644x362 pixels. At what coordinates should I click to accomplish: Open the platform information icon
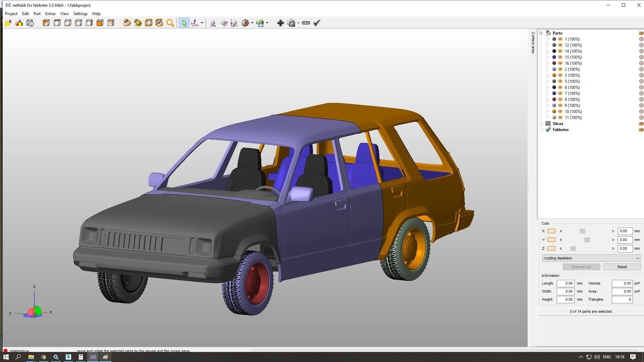click(30, 23)
